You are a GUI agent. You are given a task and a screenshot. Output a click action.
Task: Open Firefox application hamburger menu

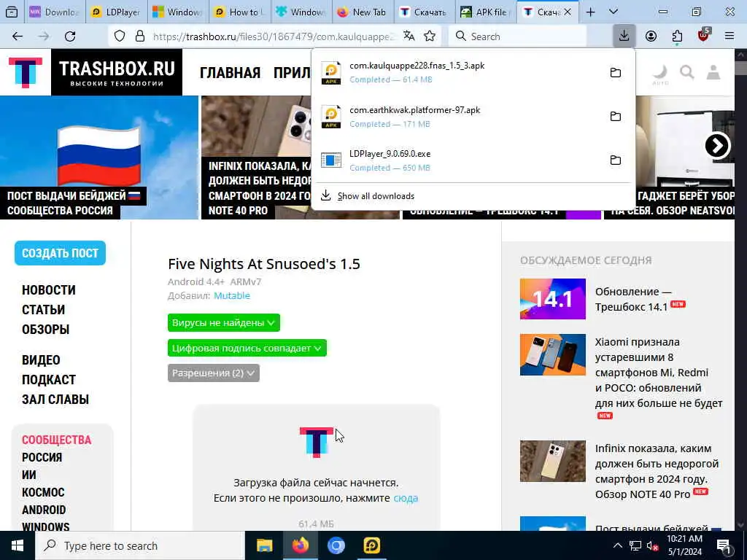pyautogui.click(x=729, y=36)
